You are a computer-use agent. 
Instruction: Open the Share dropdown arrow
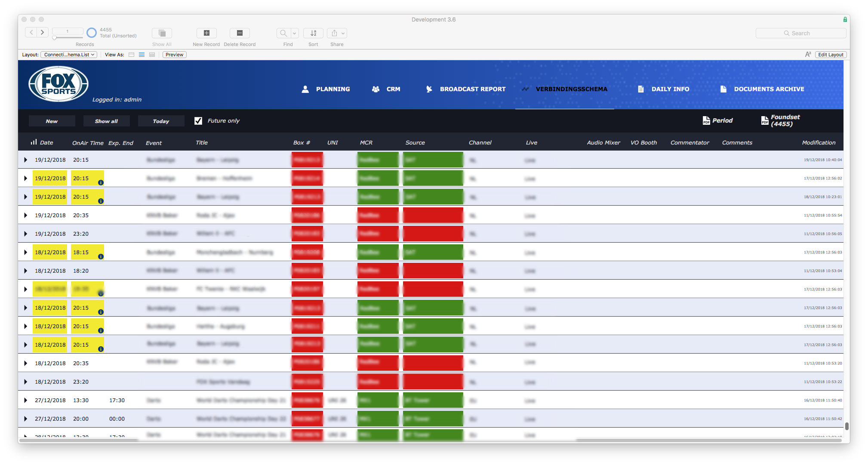pos(343,33)
